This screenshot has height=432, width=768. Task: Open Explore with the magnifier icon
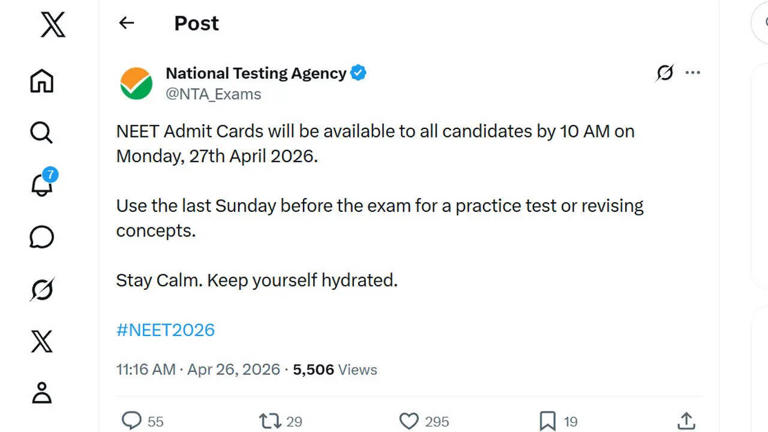(42, 132)
